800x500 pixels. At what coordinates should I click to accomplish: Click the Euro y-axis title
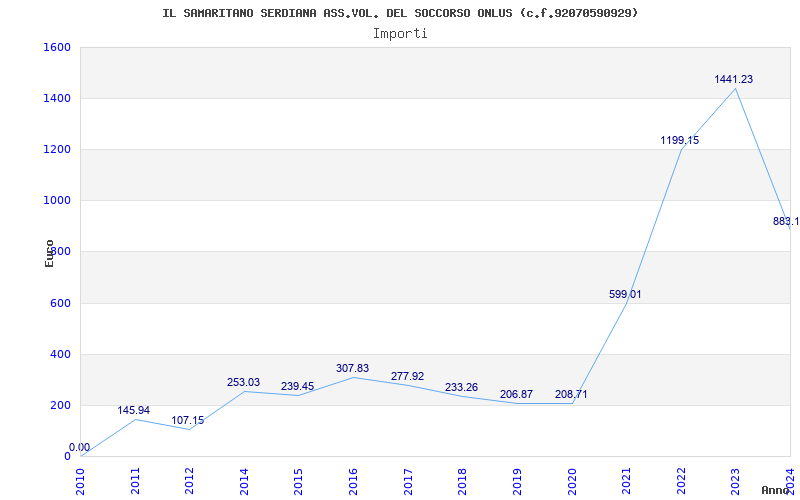[49, 253]
